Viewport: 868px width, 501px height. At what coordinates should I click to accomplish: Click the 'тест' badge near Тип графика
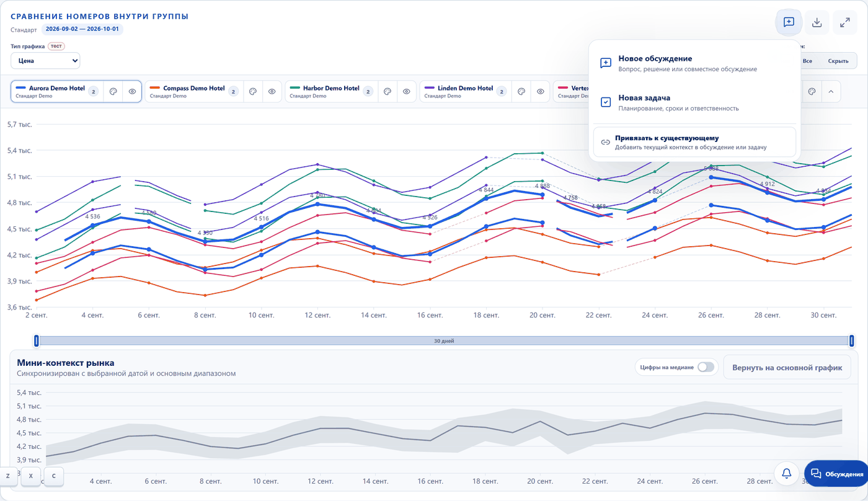click(x=56, y=47)
